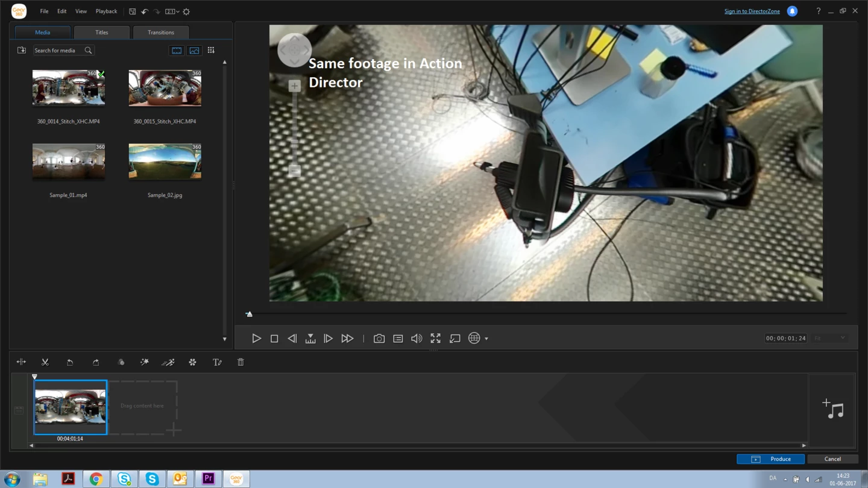Image resolution: width=868 pixels, height=488 pixels.
Task: Open the File menu
Action: coord(44,11)
